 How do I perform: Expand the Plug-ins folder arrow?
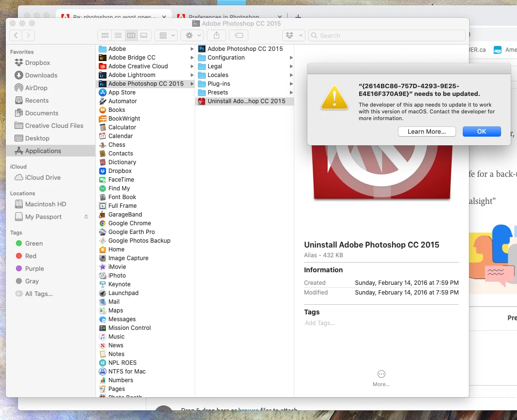291,84
